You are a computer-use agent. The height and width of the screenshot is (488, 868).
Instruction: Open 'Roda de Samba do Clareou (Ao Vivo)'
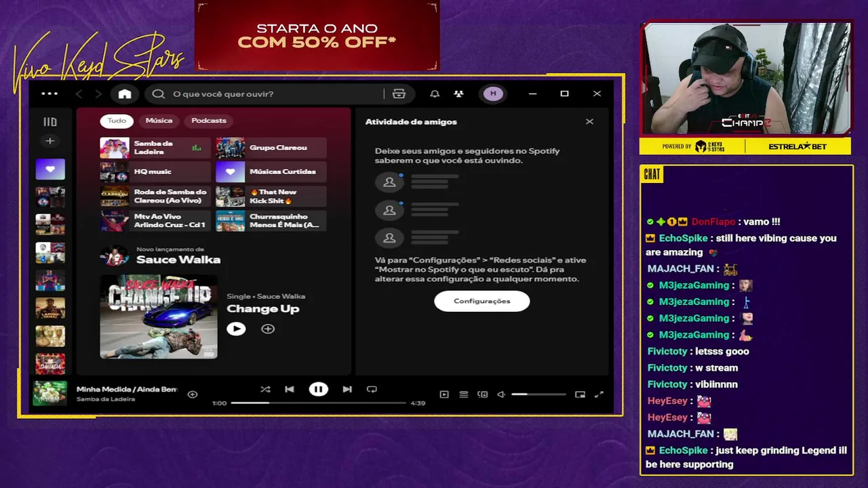point(155,197)
